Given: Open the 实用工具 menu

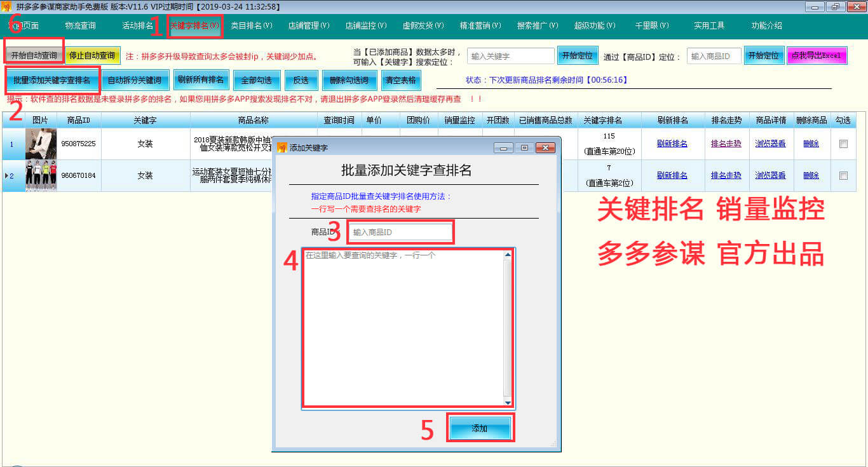Looking at the screenshot, I should (709, 26).
